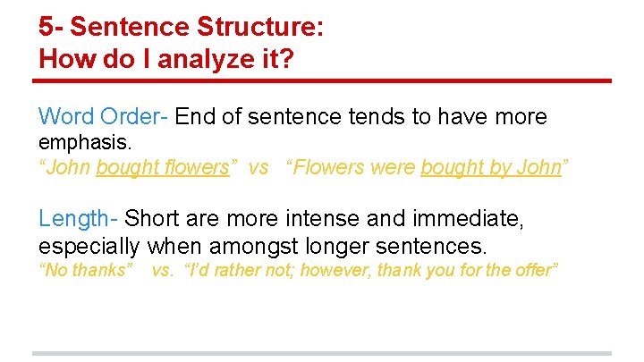Click the underlined "bought flowers" text
This screenshot has width=644, height=362.
click(162, 168)
